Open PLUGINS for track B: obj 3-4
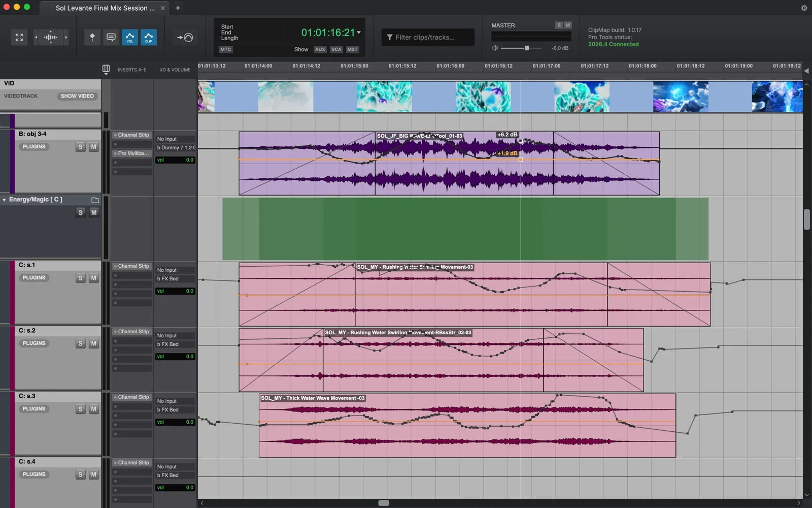The width and height of the screenshot is (812, 508). (34, 146)
